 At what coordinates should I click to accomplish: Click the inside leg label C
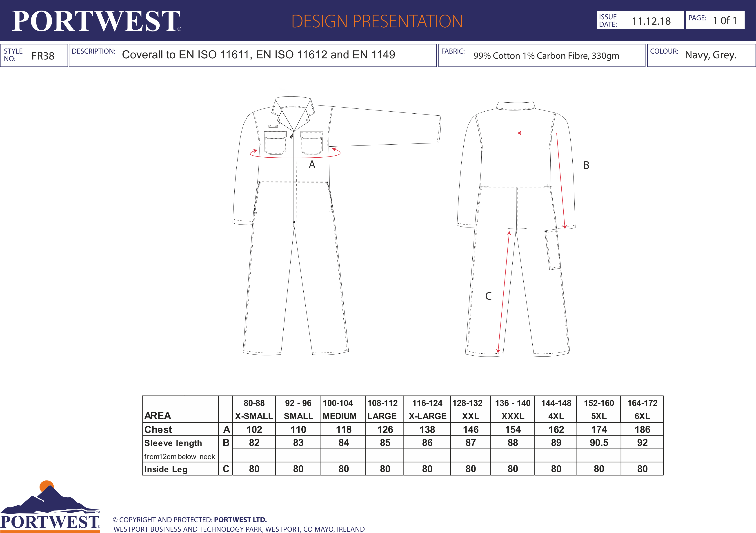coord(488,296)
